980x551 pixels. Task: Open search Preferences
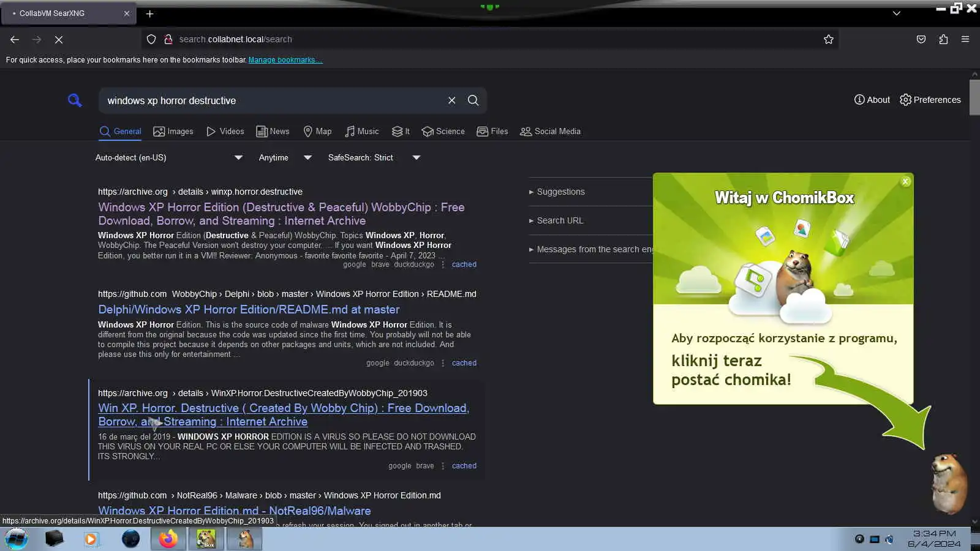pos(930,100)
